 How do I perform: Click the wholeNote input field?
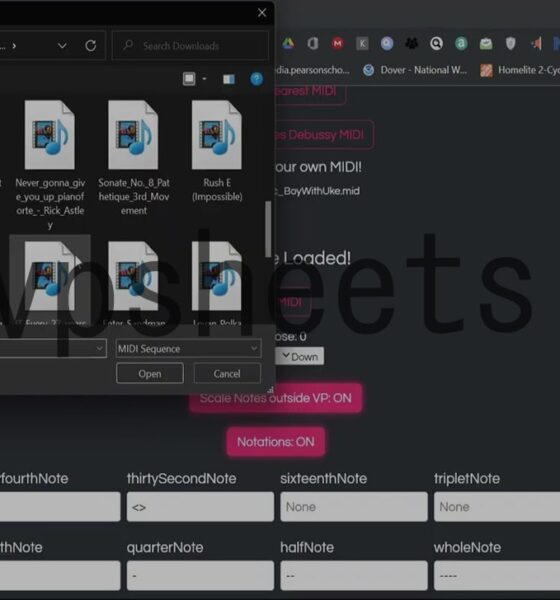click(497, 576)
